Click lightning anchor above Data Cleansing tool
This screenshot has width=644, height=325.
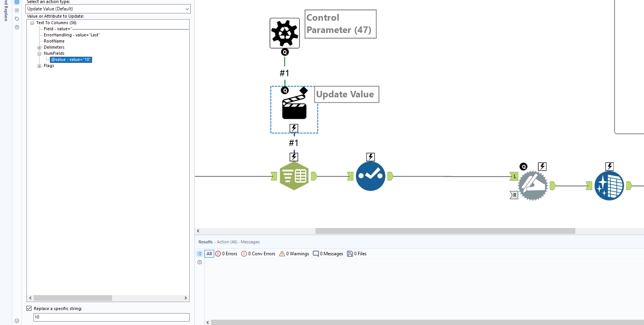609,166
